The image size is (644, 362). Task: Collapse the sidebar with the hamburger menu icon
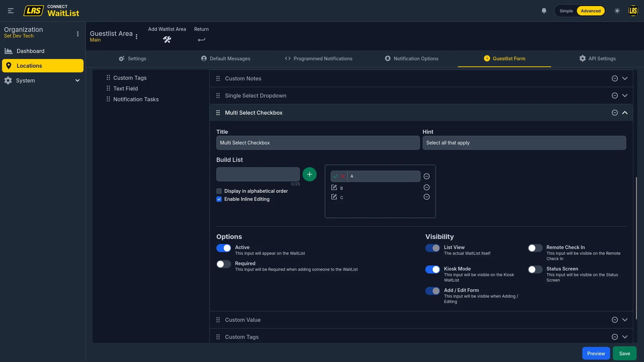[x=11, y=11]
